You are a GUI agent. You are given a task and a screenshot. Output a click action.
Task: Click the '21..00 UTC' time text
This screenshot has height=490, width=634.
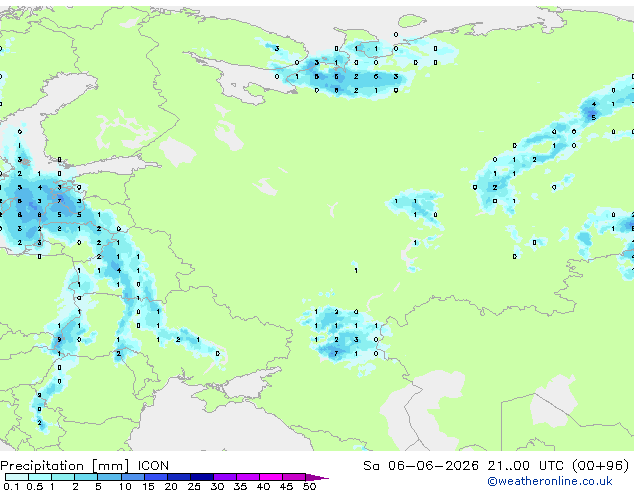tap(525, 466)
